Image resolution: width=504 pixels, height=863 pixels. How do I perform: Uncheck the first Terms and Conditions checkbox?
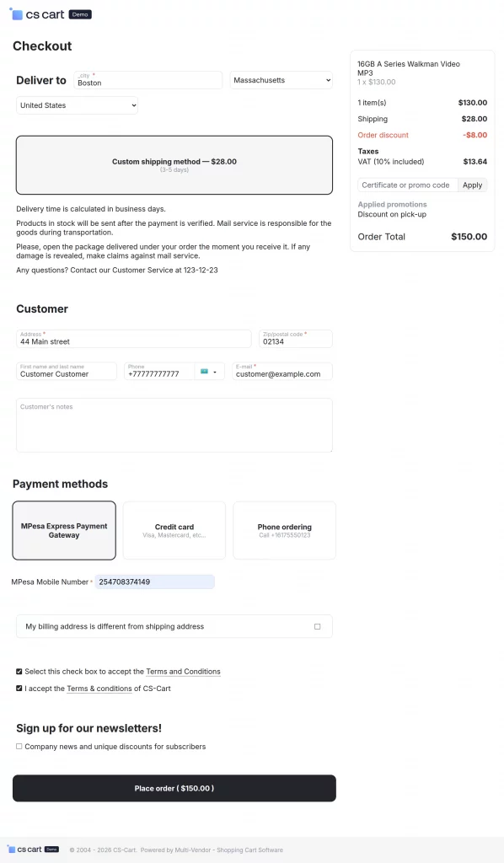(x=19, y=672)
